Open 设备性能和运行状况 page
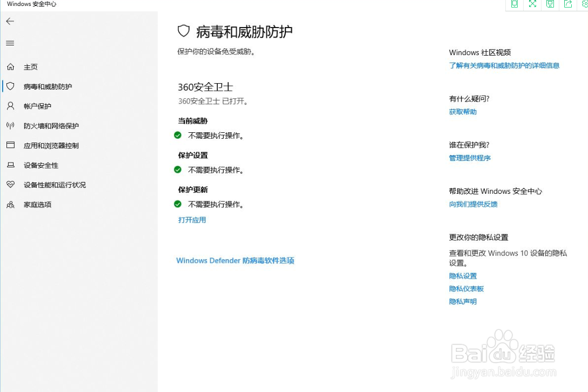 coord(55,185)
